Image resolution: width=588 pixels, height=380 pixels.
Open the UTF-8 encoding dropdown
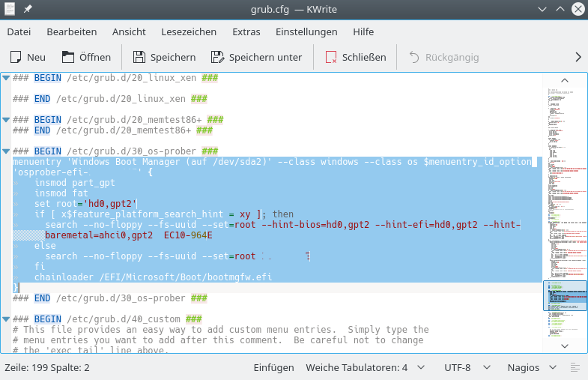(467, 367)
